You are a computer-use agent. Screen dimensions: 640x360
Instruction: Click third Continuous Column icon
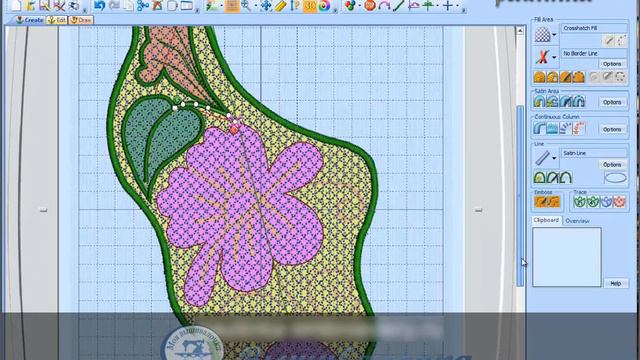565,129
